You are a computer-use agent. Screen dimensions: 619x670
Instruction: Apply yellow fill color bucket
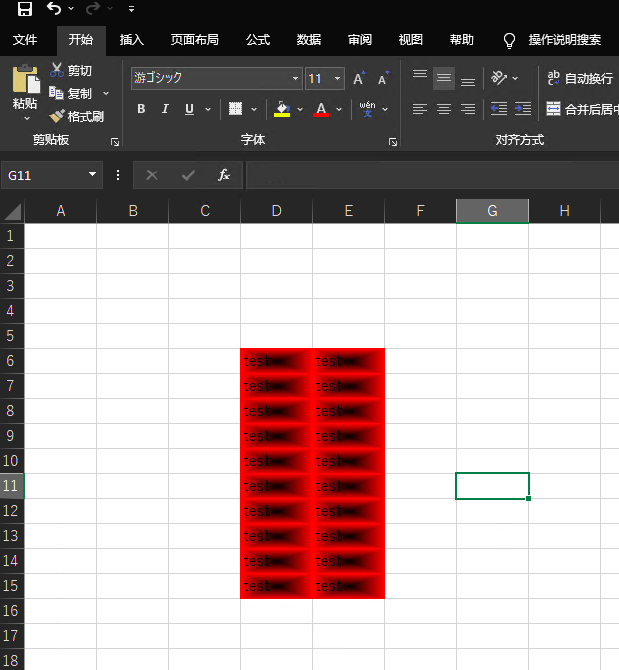[x=282, y=109]
